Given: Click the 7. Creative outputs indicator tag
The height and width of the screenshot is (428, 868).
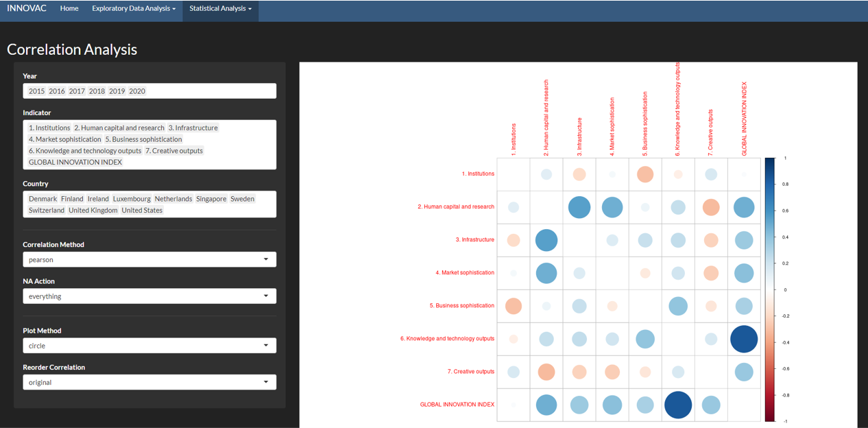Looking at the screenshot, I should (174, 151).
